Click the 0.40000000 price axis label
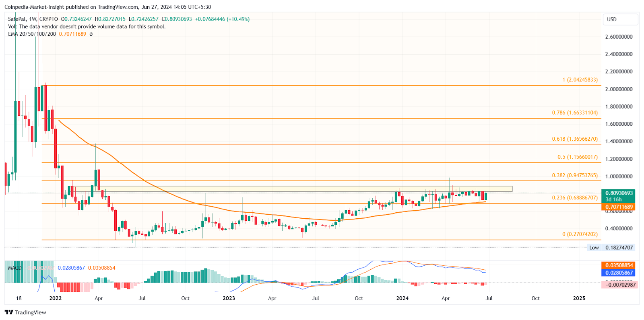 [619, 228]
